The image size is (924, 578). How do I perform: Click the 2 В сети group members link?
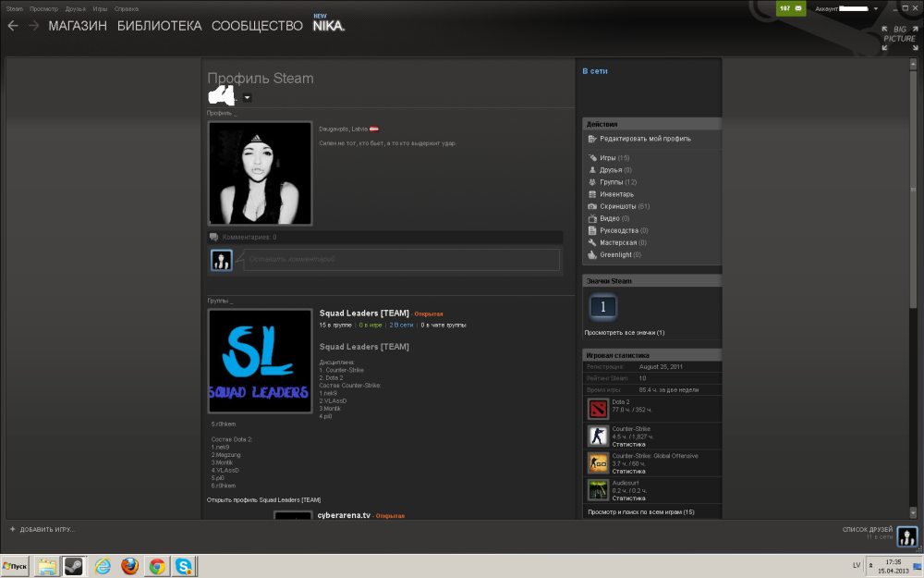pyautogui.click(x=401, y=325)
